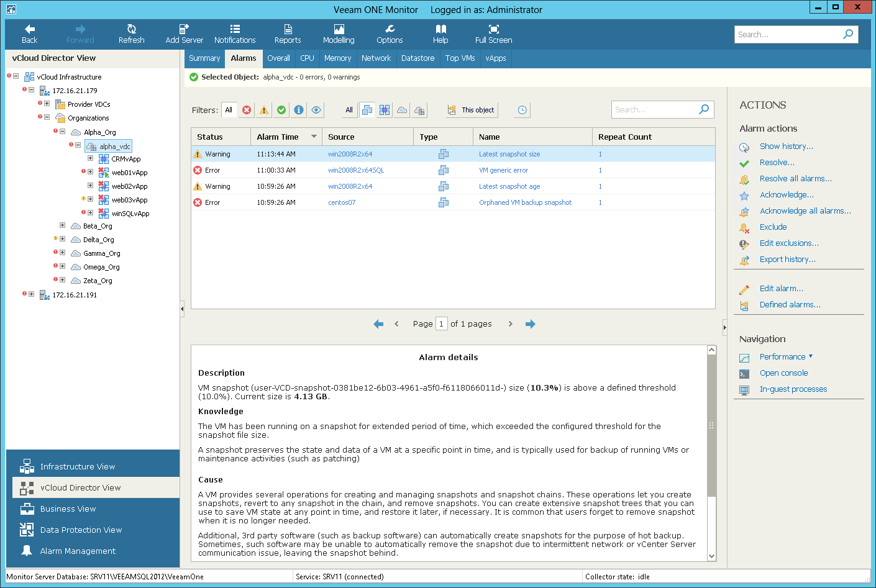Open Latest snapshot size alarm link
The height and width of the screenshot is (588, 876).
coord(509,154)
